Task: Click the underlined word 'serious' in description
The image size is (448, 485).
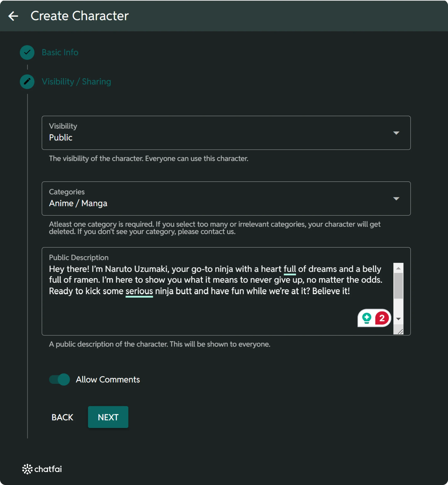Action: (x=139, y=291)
